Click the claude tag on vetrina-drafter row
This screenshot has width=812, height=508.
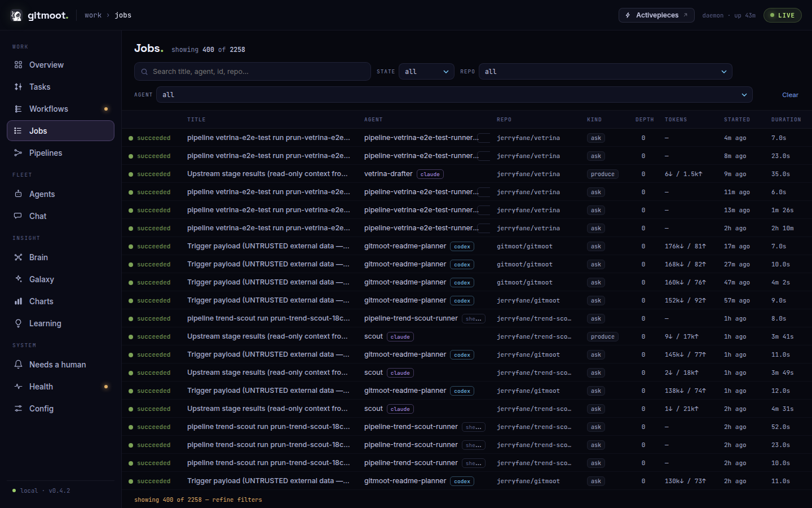coord(430,174)
